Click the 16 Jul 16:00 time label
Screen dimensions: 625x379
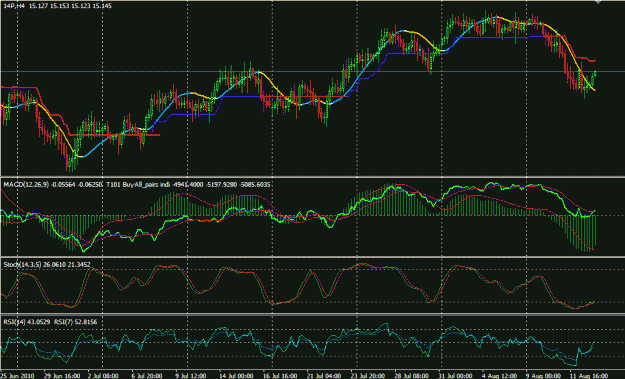tap(280, 376)
